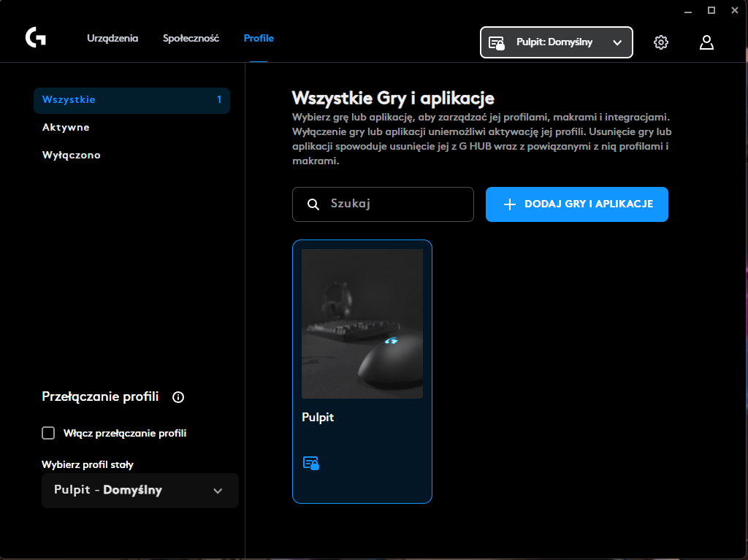
Task: Click the search magnifier icon
Action: coord(312,204)
